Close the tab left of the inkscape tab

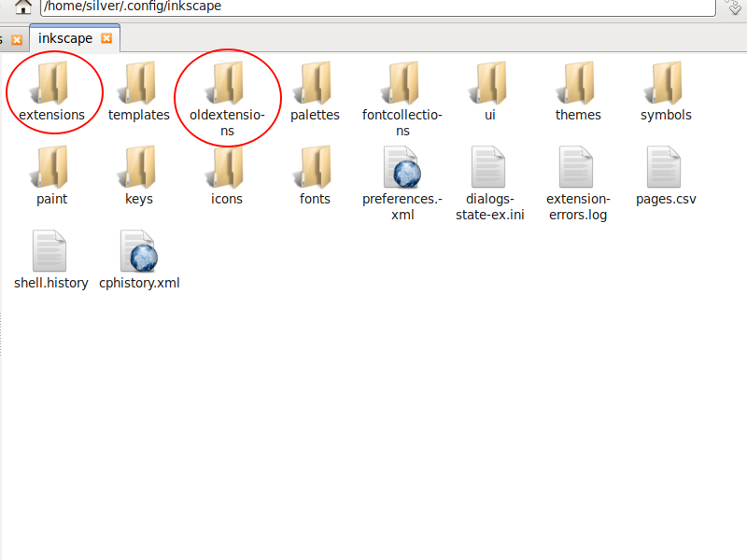(17, 39)
